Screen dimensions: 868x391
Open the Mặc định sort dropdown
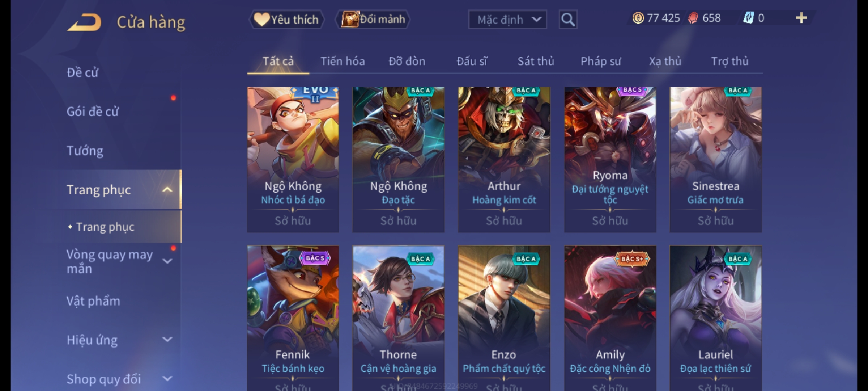pyautogui.click(x=507, y=20)
